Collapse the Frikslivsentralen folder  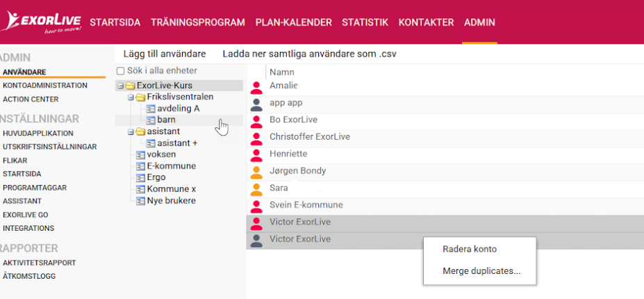tap(131, 97)
